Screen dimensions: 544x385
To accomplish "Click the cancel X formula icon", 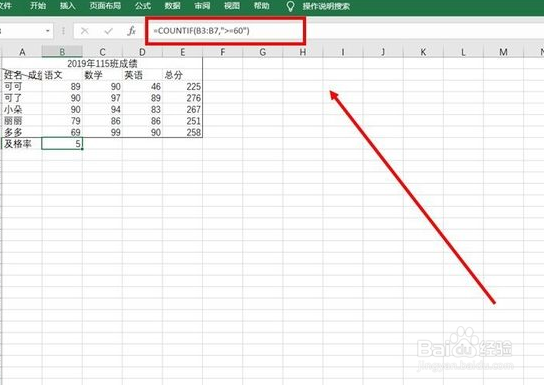I will (x=85, y=31).
